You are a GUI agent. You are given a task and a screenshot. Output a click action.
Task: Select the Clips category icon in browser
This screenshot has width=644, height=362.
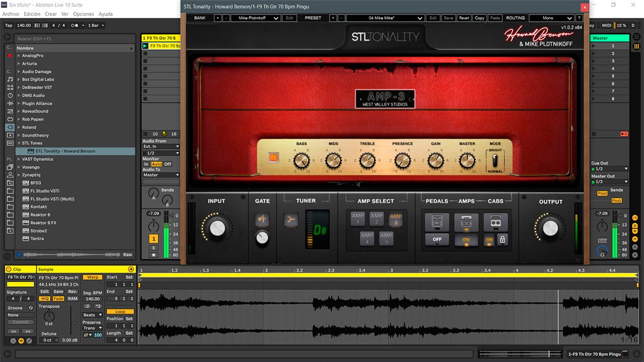point(10,135)
